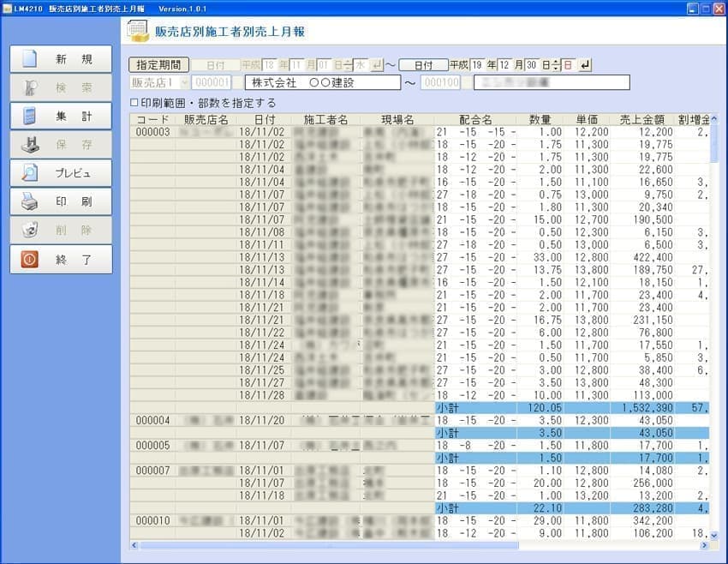Click the 集計 (Aggregate) calculator icon button

(61, 117)
